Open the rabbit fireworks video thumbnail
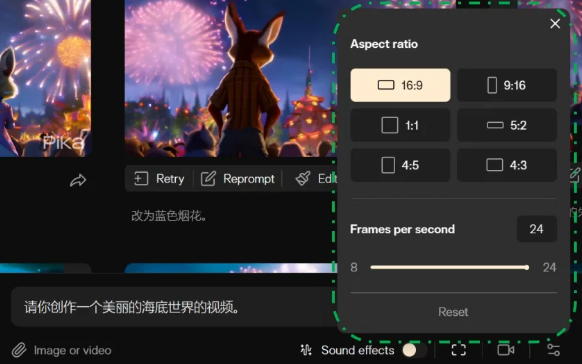This screenshot has width=582, height=364. click(x=231, y=78)
